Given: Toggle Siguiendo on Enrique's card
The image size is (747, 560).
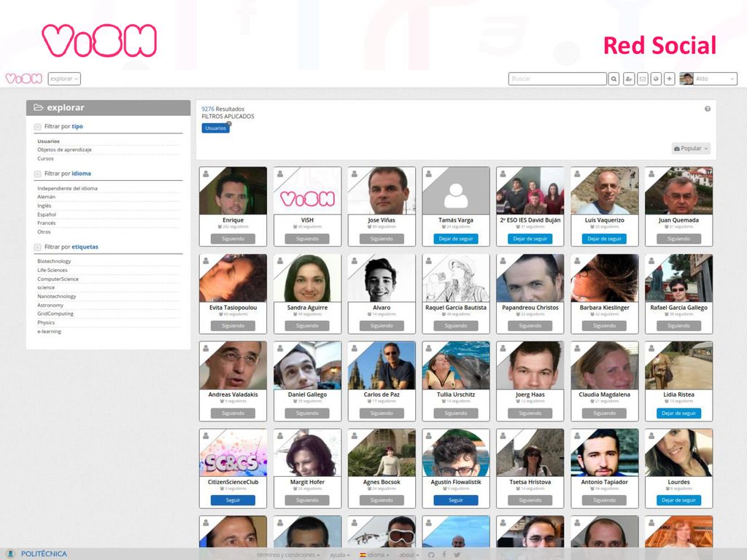Looking at the screenshot, I should point(233,239).
